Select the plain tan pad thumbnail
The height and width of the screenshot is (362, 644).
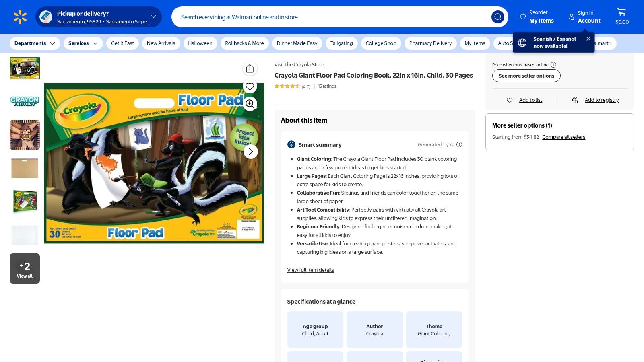25,168
